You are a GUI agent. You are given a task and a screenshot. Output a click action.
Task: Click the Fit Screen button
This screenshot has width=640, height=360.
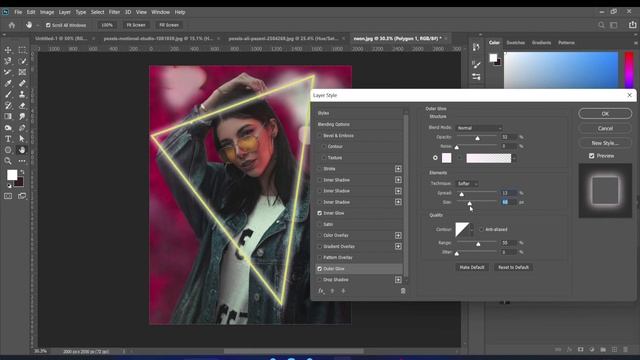tap(136, 25)
